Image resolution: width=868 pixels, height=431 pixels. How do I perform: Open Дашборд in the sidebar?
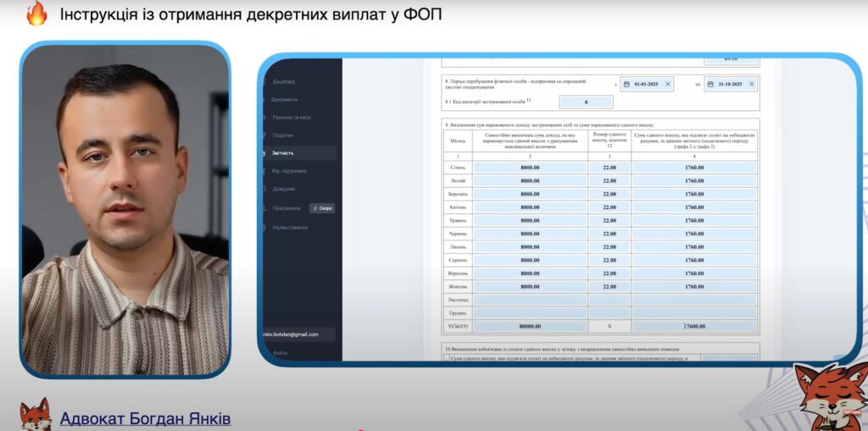tap(283, 81)
